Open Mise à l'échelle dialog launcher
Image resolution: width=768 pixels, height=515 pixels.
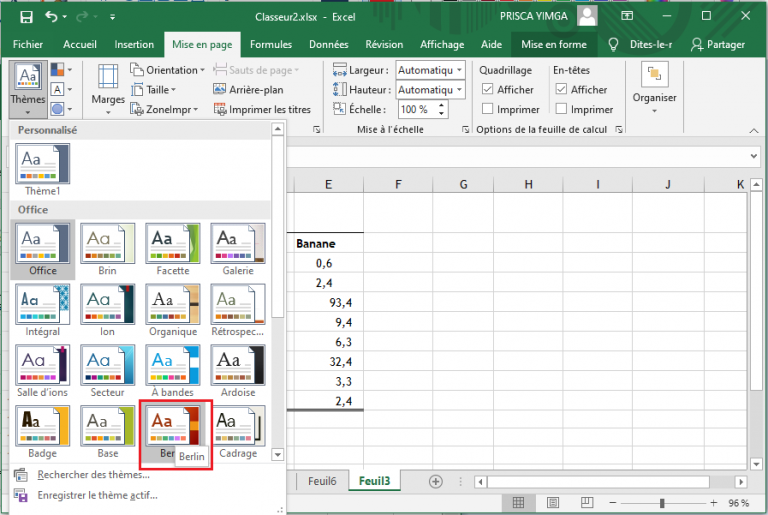tap(465, 129)
